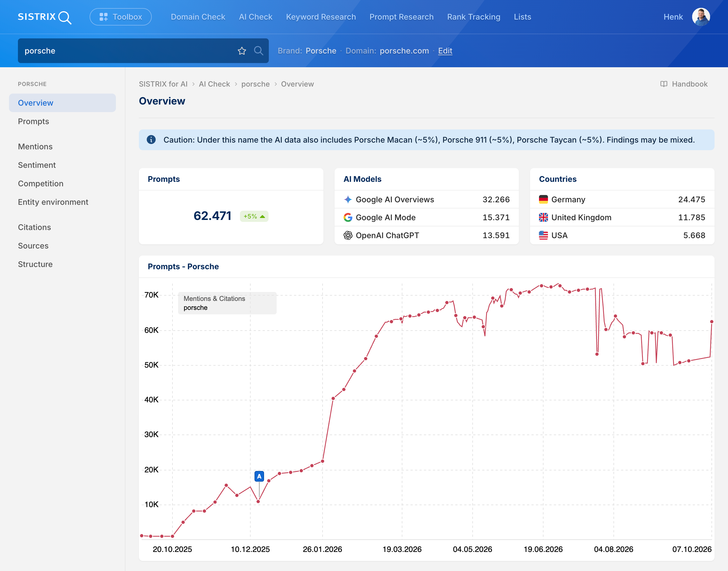This screenshot has height=571, width=728.
Task: Click the info icon in caution banner
Action: [151, 140]
